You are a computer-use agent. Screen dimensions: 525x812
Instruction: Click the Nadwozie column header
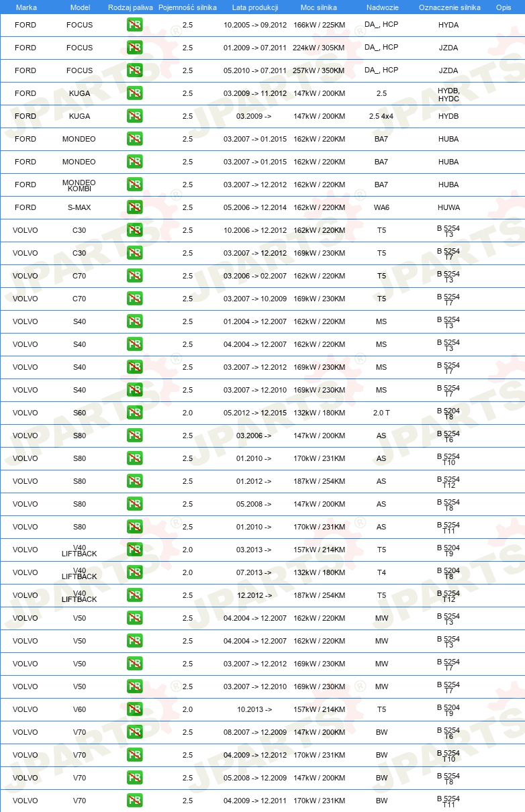381,7
